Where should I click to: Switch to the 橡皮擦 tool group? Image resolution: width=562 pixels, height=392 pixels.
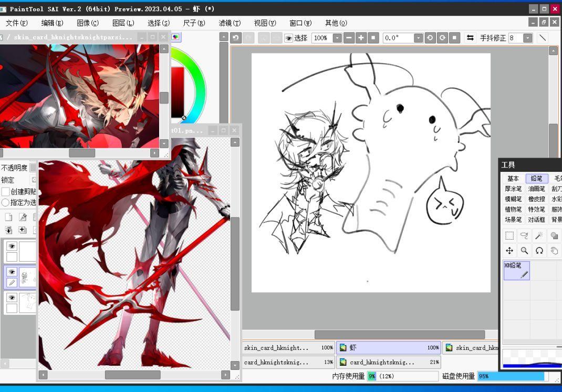537,199
